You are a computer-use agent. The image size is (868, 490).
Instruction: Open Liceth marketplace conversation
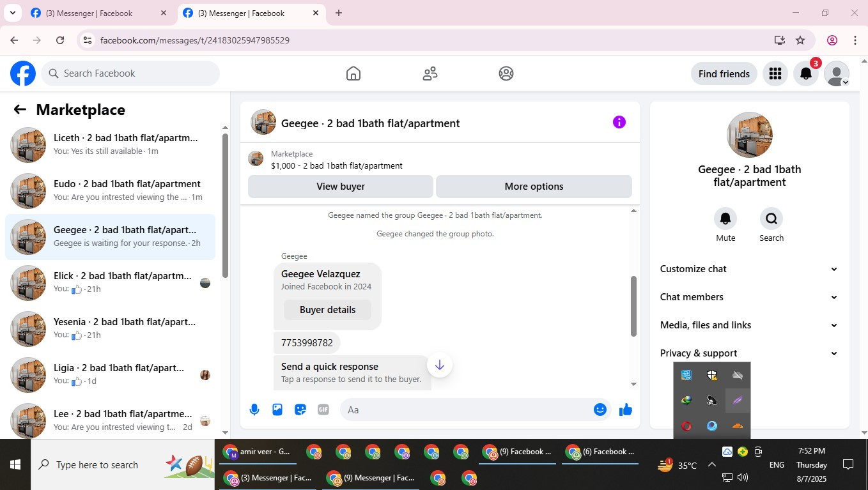pos(111,144)
